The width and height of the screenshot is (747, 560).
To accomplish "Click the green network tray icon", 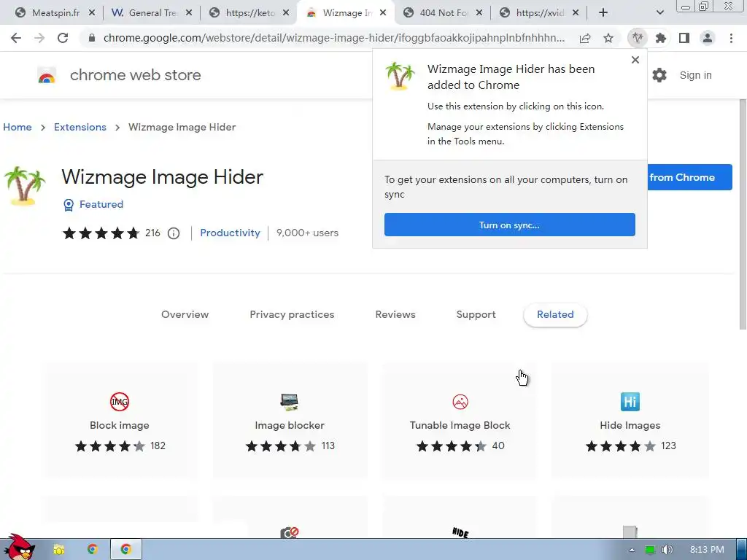I will (x=650, y=550).
